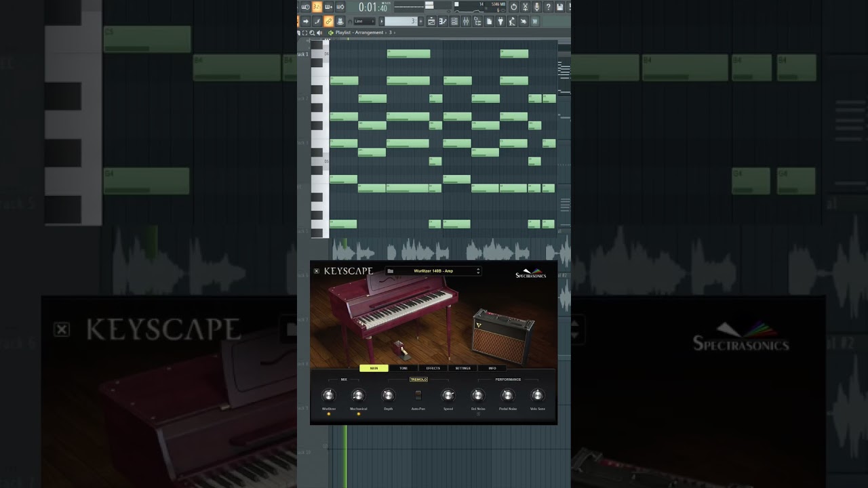The width and height of the screenshot is (868, 488).
Task: Click the Vox amplifier image in Keyscape
Action: [x=503, y=337]
